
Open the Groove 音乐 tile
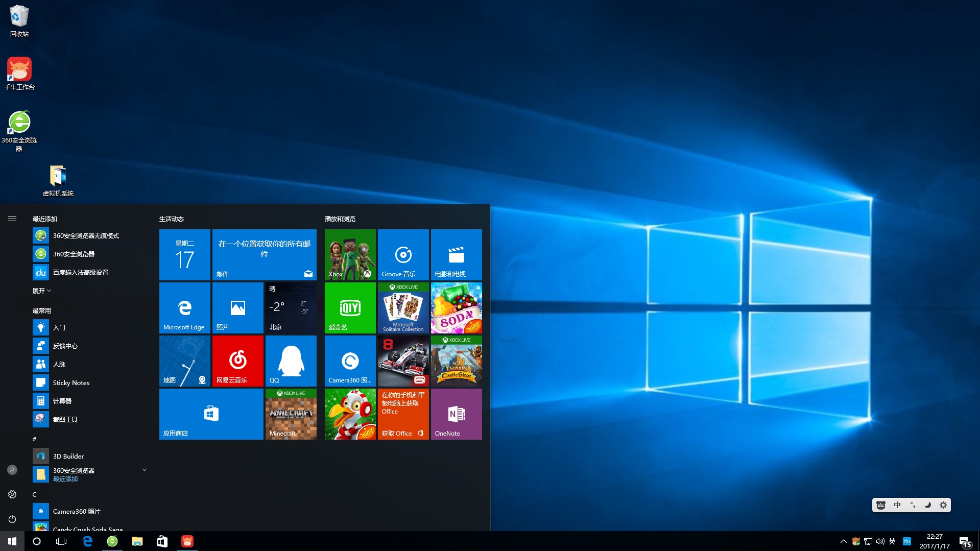pos(403,255)
